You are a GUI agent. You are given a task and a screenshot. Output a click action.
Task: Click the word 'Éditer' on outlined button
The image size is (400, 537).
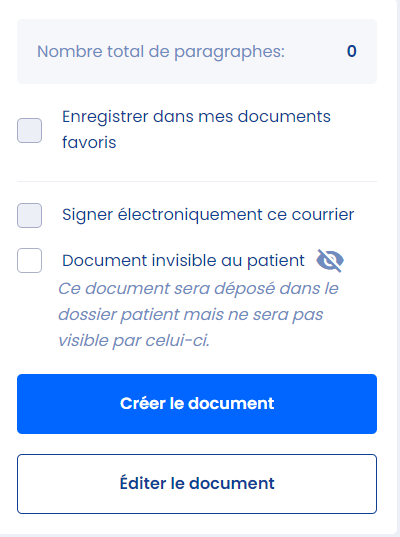point(142,483)
